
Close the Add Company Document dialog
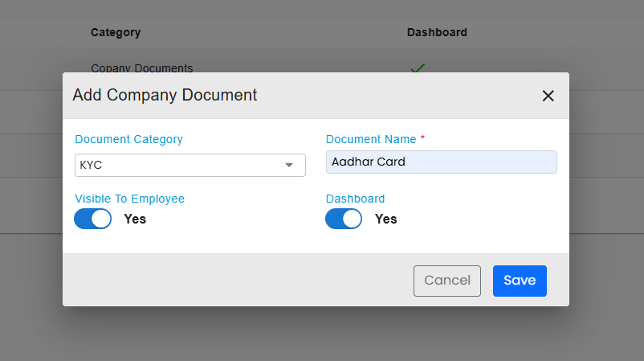(x=548, y=96)
